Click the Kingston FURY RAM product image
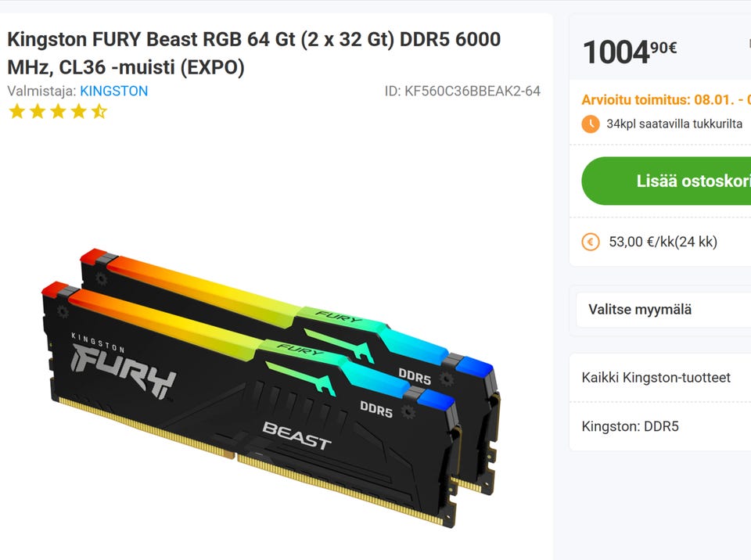The width and height of the screenshot is (751, 560). click(271, 388)
